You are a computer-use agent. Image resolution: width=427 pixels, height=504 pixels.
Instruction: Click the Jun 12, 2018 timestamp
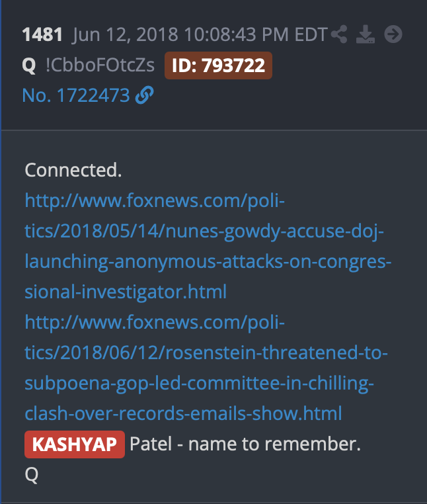(x=199, y=35)
